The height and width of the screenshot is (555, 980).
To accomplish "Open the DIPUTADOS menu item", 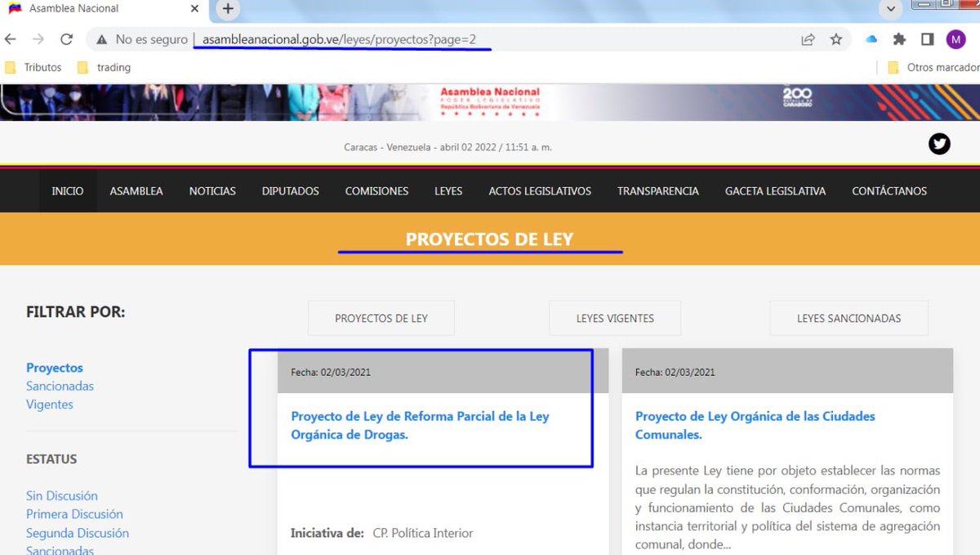I will 291,191.
